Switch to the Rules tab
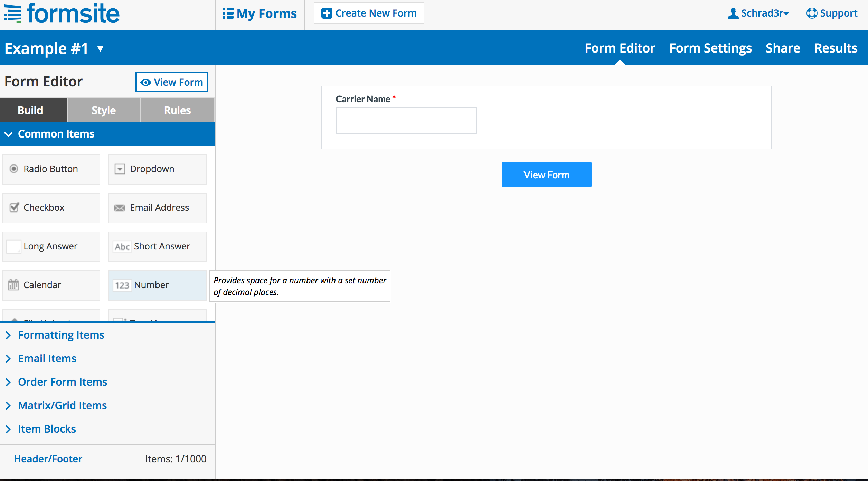 pyautogui.click(x=178, y=110)
